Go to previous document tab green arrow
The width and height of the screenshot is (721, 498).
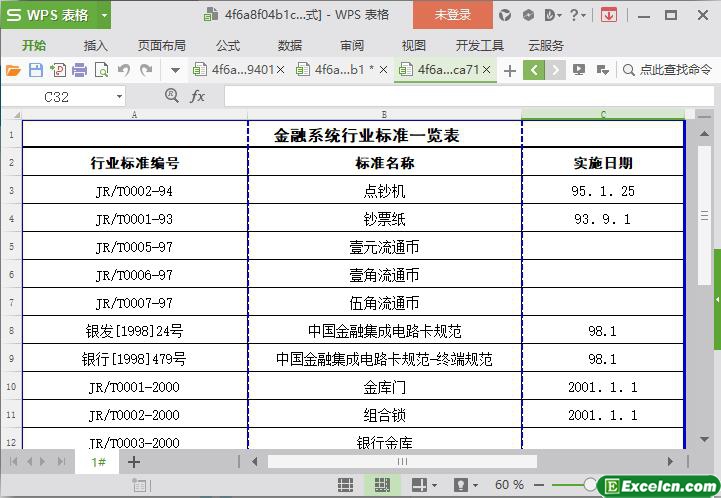coord(534,70)
